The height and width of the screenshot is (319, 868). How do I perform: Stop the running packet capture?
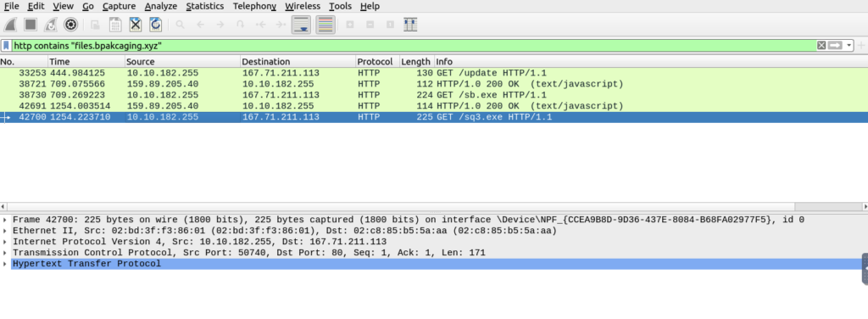tap(31, 25)
